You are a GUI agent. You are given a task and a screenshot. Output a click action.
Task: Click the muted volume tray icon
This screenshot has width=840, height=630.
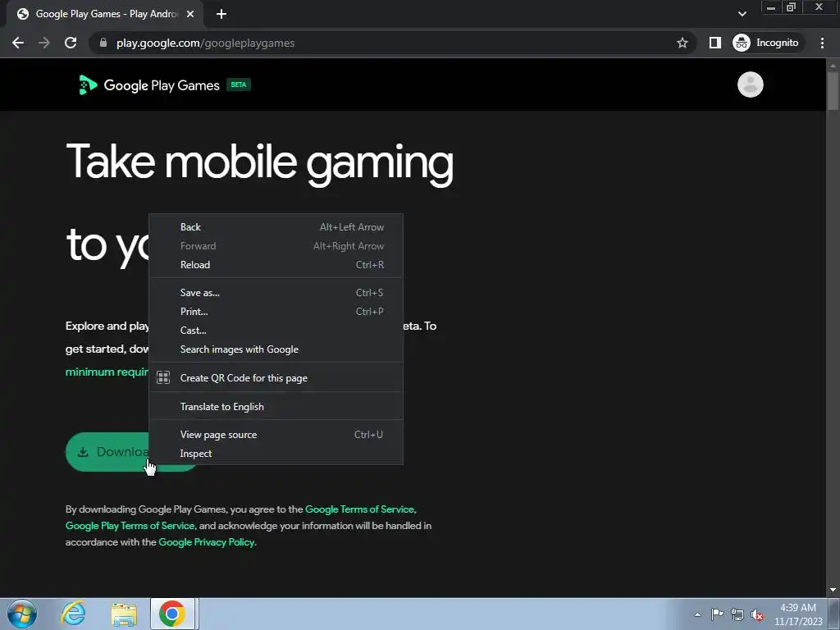(757, 614)
